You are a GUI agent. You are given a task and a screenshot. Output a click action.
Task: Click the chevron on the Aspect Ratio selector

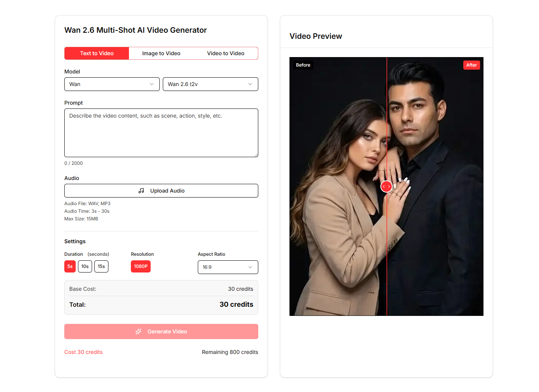coord(250,267)
